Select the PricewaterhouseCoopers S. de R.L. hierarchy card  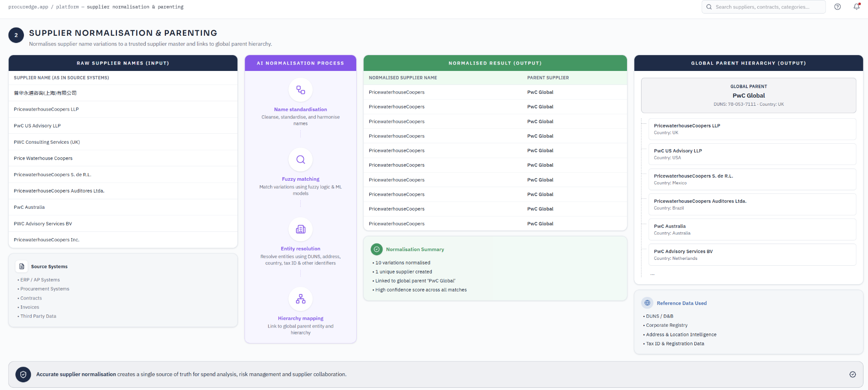click(x=752, y=179)
